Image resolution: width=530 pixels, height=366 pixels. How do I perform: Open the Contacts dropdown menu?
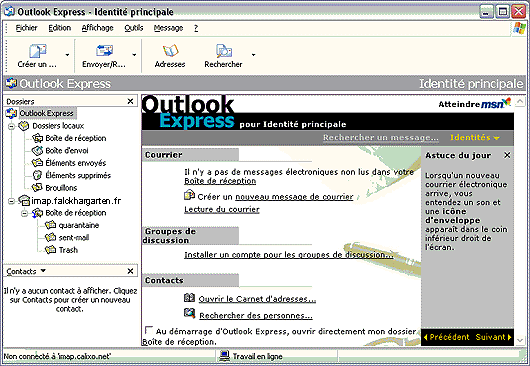pyautogui.click(x=43, y=271)
